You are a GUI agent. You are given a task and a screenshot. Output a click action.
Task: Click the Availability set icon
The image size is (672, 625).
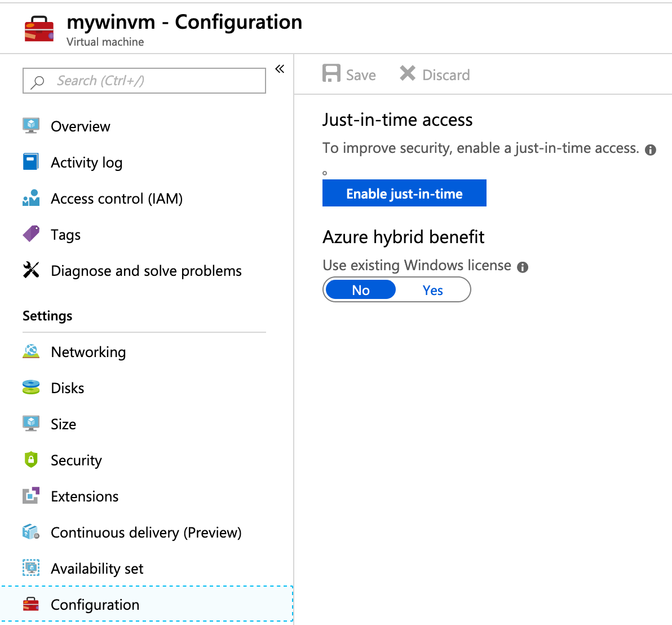(x=31, y=567)
